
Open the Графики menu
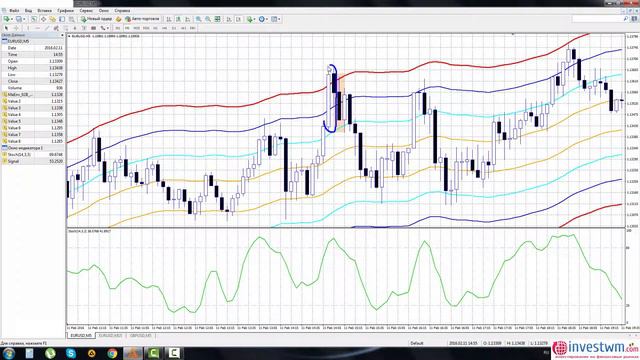pyautogui.click(x=65, y=10)
